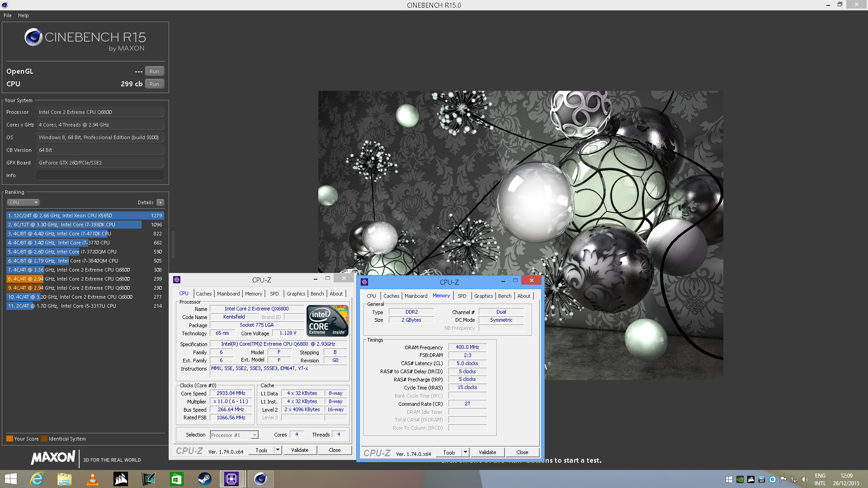Open the Windows Start button
Viewport: 868px width, 488px height.
11,479
